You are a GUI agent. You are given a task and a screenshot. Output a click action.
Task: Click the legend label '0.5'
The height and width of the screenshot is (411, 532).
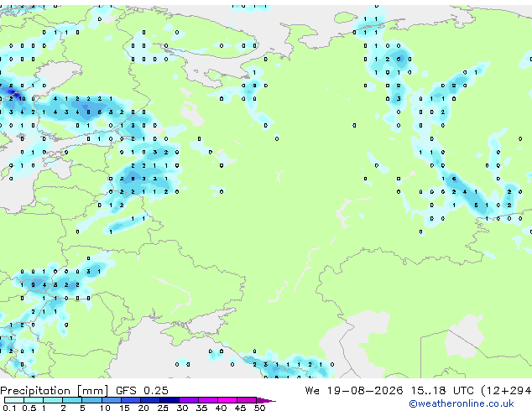[x=29, y=408]
